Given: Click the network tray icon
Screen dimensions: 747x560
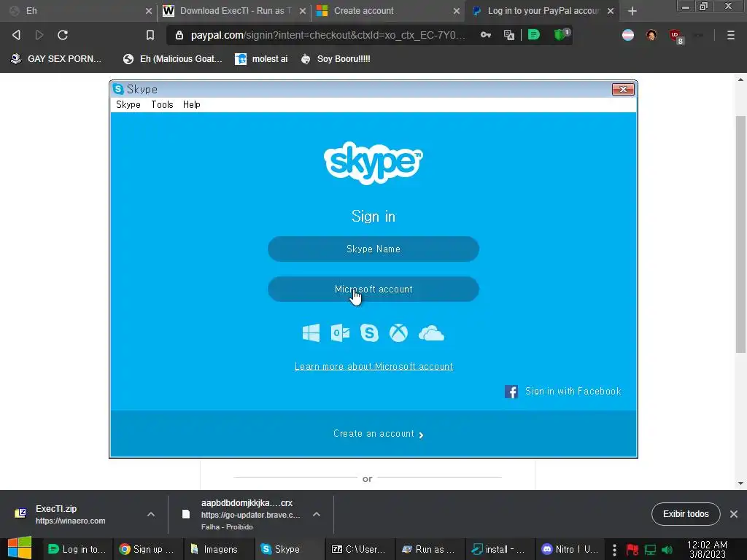Looking at the screenshot, I should pos(650,550).
